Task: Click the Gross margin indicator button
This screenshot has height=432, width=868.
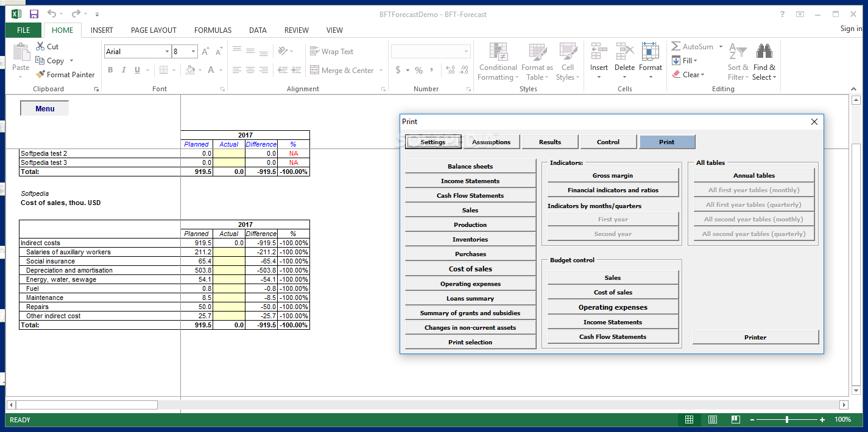Action: pyautogui.click(x=613, y=175)
